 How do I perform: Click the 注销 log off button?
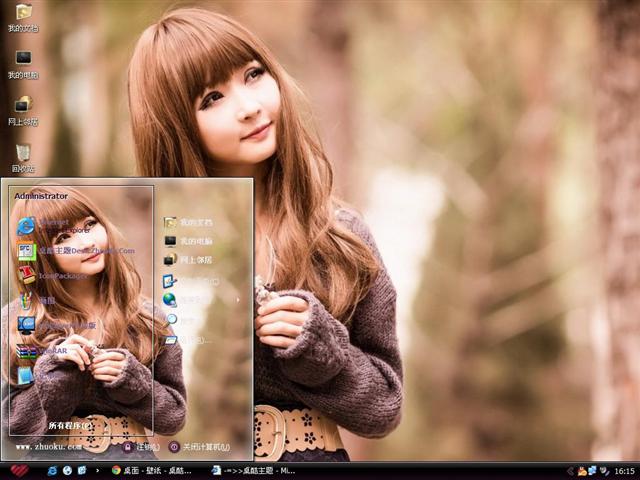(x=141, y=447)
